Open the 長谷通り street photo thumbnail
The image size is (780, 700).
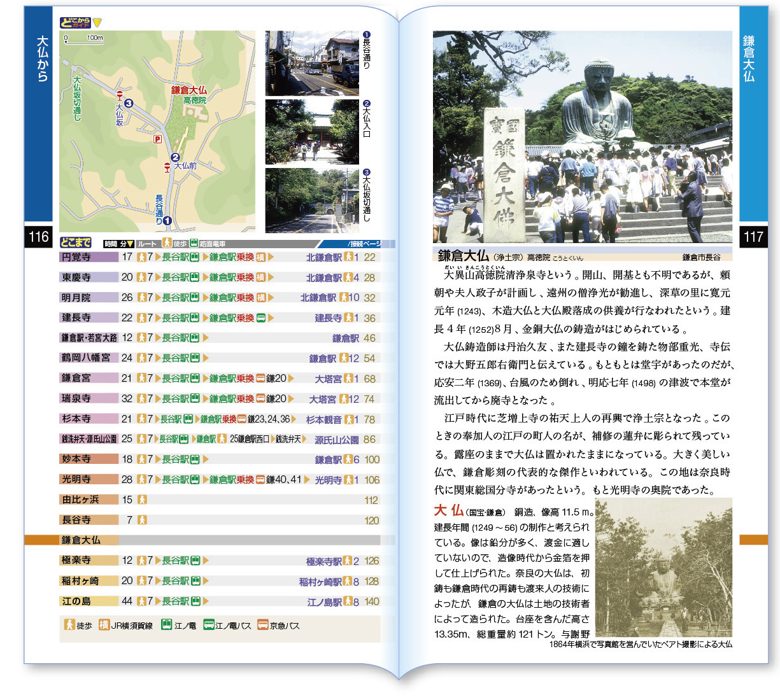pyautogui.click(x=312, y=63)
